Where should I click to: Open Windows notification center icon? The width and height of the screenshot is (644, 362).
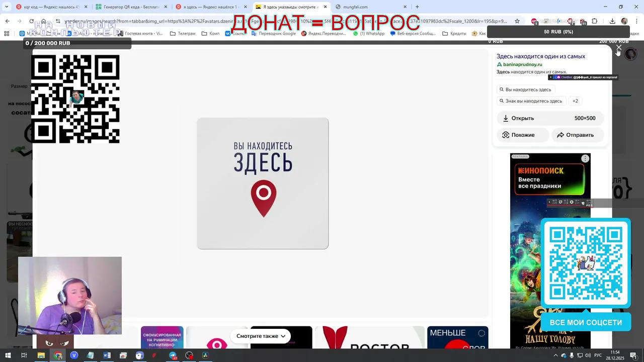(x=634, y=355)
